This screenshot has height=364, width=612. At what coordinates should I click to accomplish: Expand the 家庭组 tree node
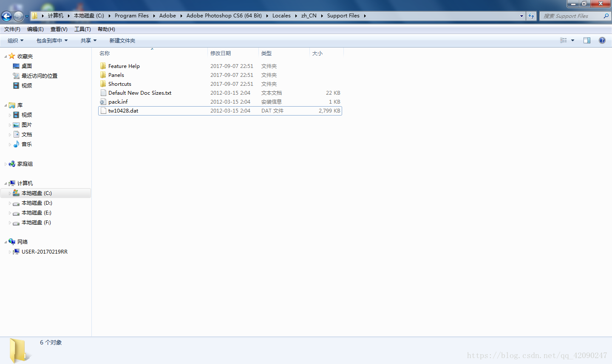point(6,164)
